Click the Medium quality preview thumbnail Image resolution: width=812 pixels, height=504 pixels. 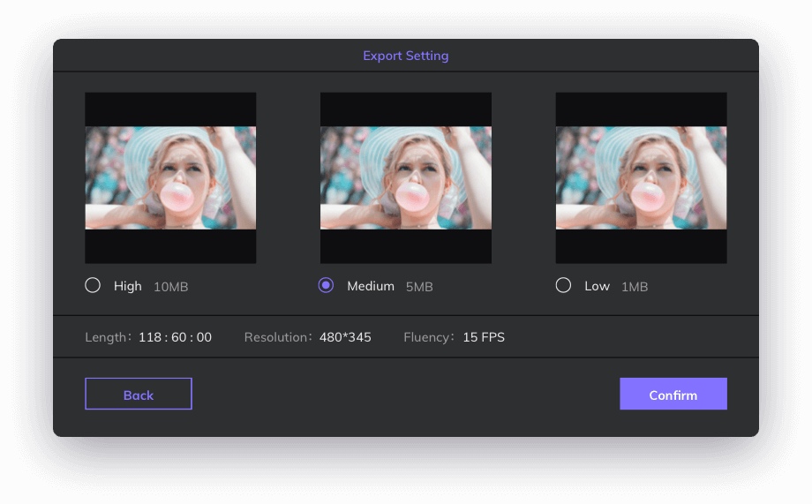pyautogui.click(x=405, y=178)
